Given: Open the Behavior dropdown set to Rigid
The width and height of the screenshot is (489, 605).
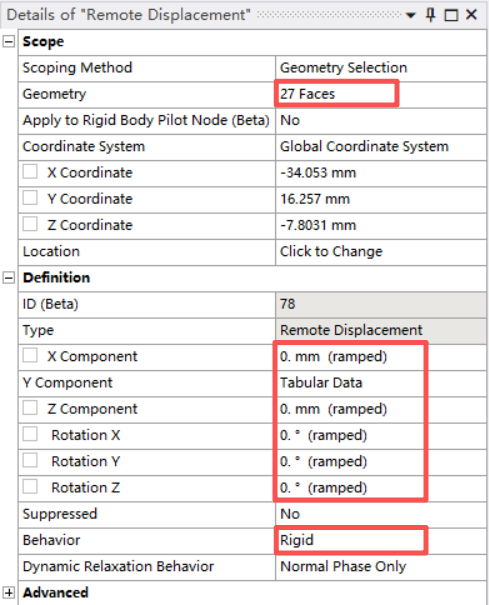Looking at the screenshot, I should coord(381,540).
